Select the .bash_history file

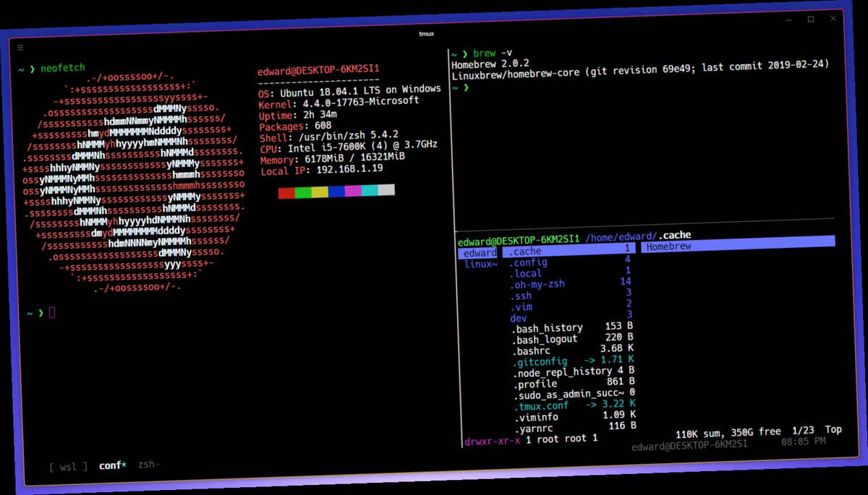pos(572,327)
